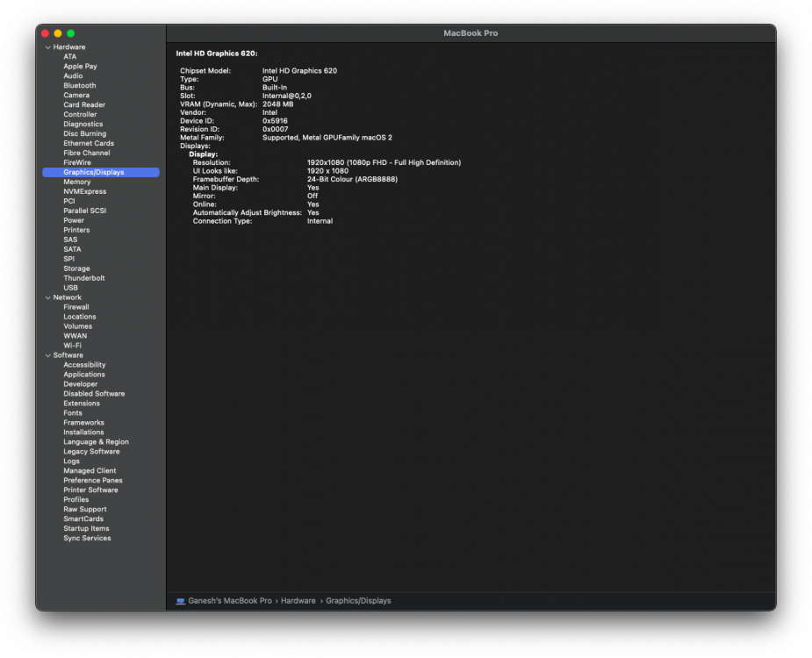Screen dimensions: 812x658
Task: Collapse the Hardware section chevron
Action: 48,47
